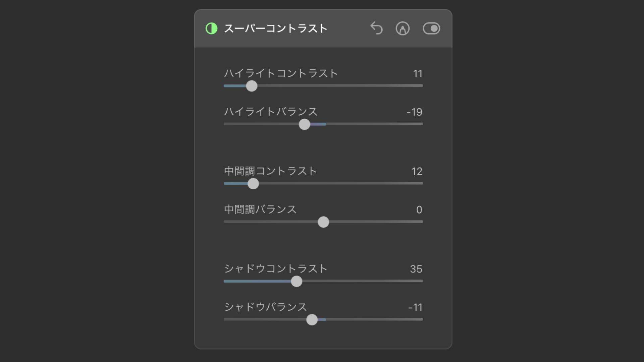
Task: Click the 中間調コントラスト slider handle
Action: pyautogui.click(x=253, y=184)
